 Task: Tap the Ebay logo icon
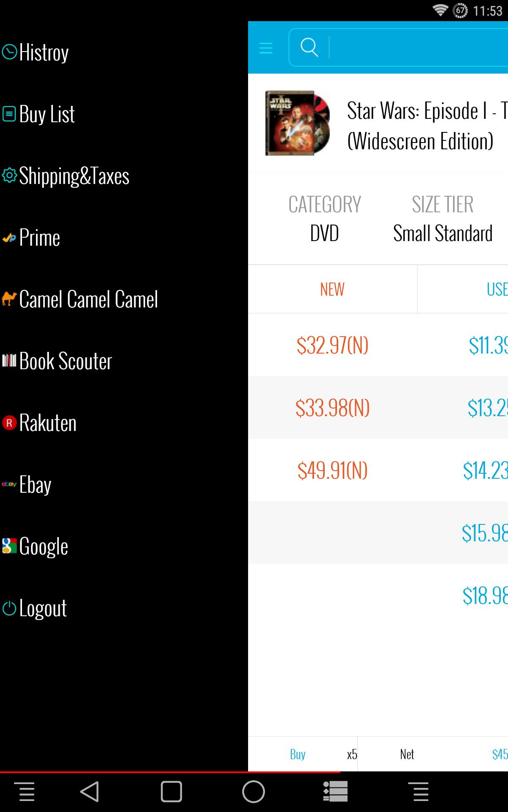pyautogui.click(x=9, y=484)
